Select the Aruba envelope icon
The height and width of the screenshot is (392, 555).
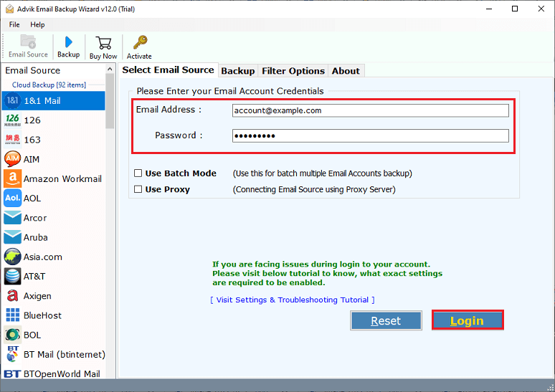(12, 237)
